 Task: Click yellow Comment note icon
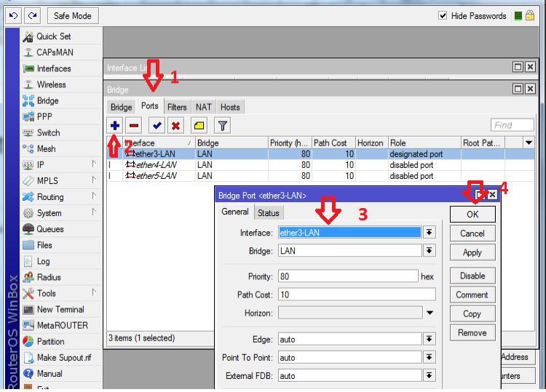point(199,126)
